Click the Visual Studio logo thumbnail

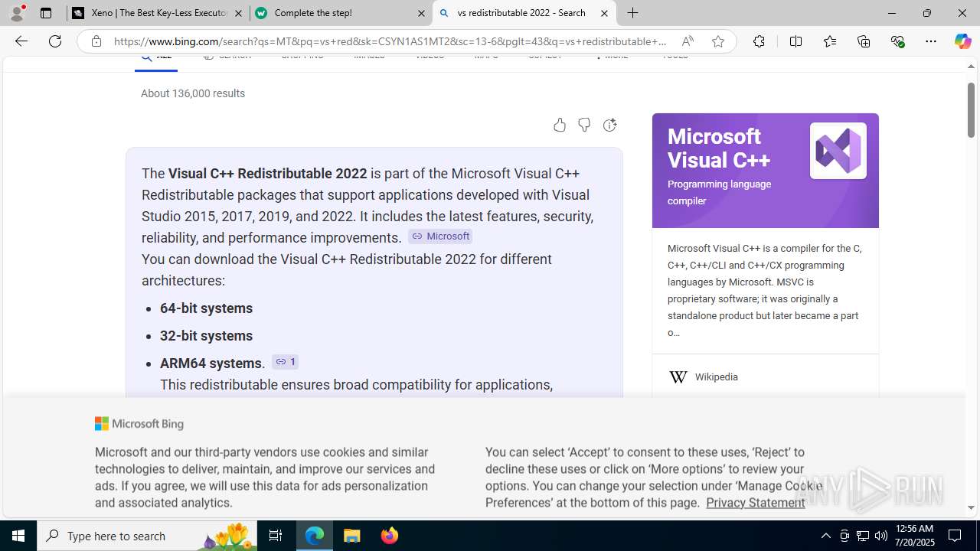click(838, 151)
